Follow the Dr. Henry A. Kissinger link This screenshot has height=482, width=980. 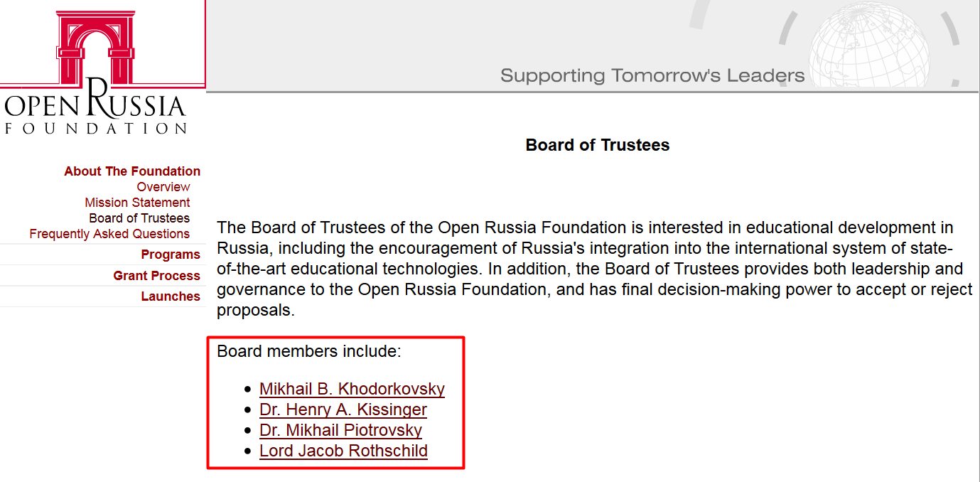[343, 409]
